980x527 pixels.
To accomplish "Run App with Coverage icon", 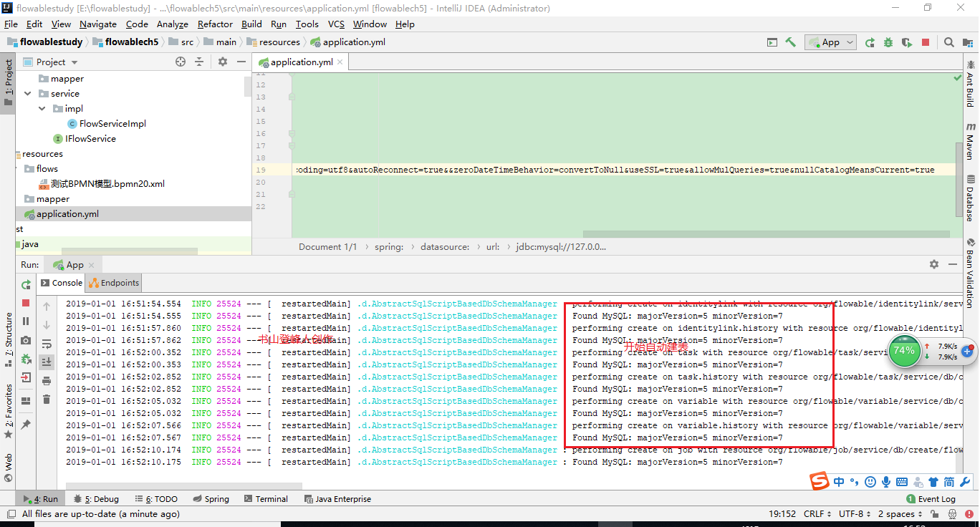I will pyautogui.click(x=907, y=42).
